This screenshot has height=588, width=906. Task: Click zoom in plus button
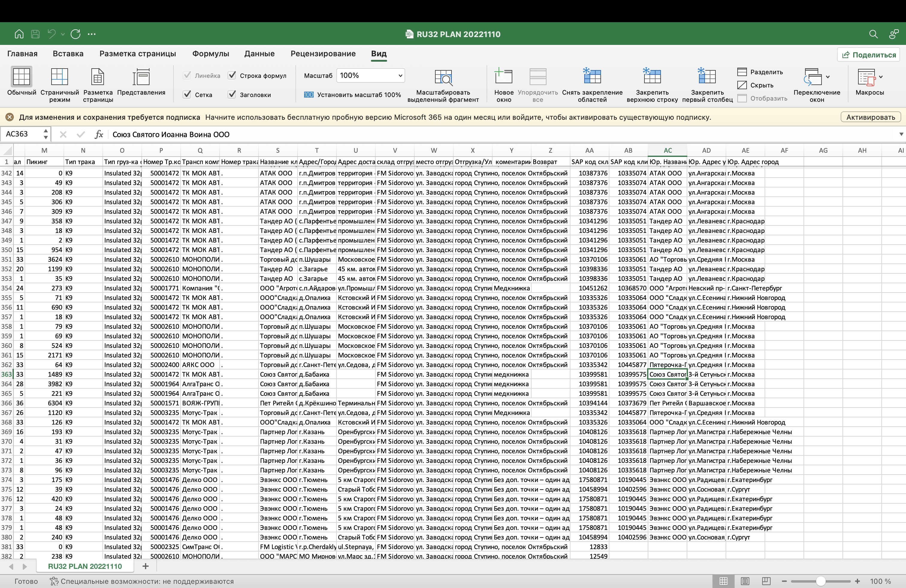click(857, 581)
